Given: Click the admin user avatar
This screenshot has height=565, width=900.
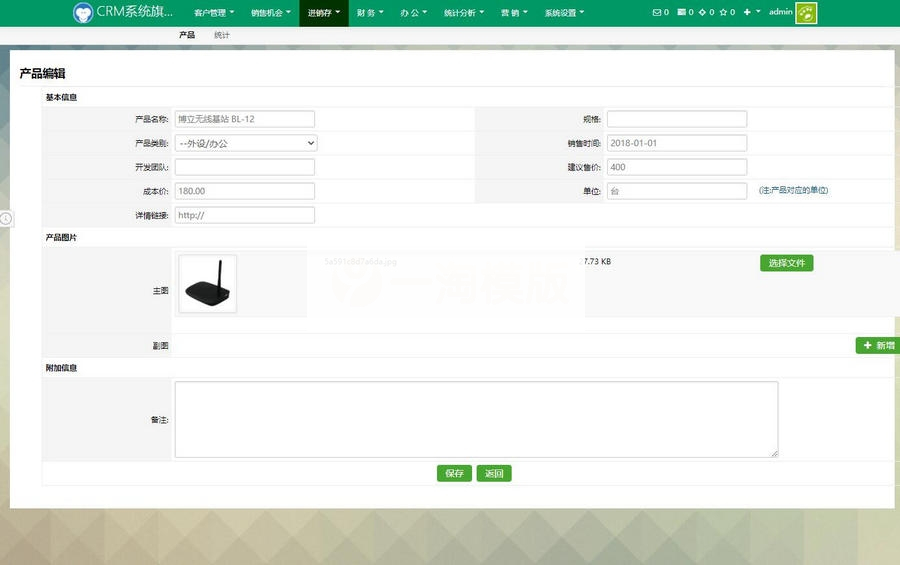Looking at the screenshot, I should coord(806,13).
